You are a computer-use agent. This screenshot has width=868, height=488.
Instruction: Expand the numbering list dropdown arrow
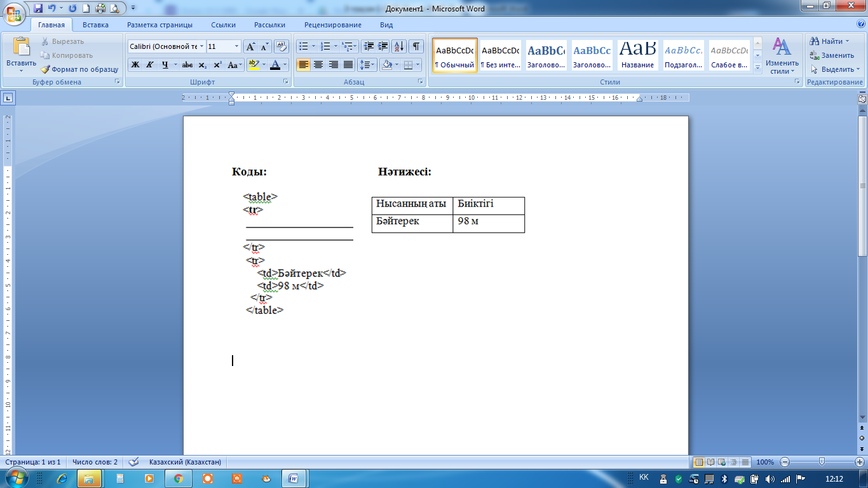[336, 46]
